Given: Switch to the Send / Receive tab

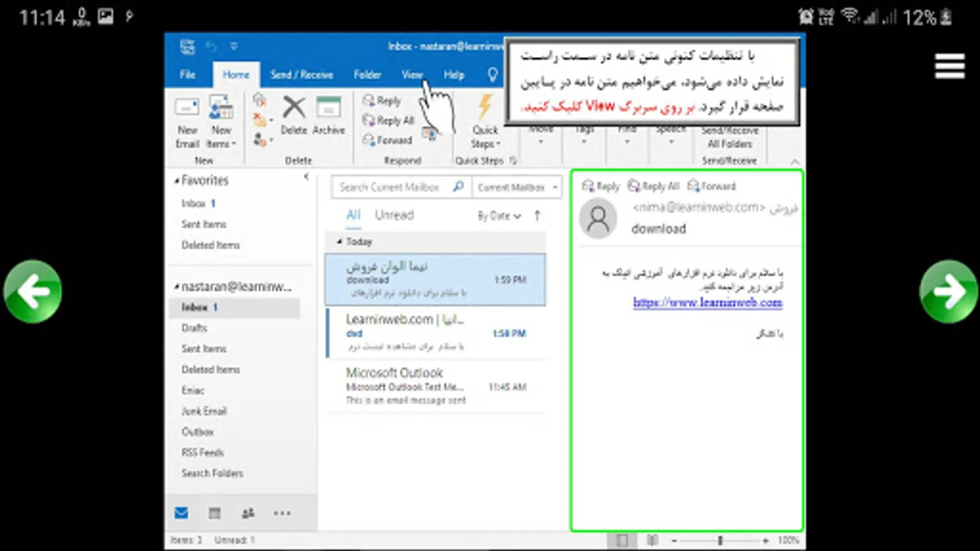Looking at the screenshot, I should (x=302, y=75).
